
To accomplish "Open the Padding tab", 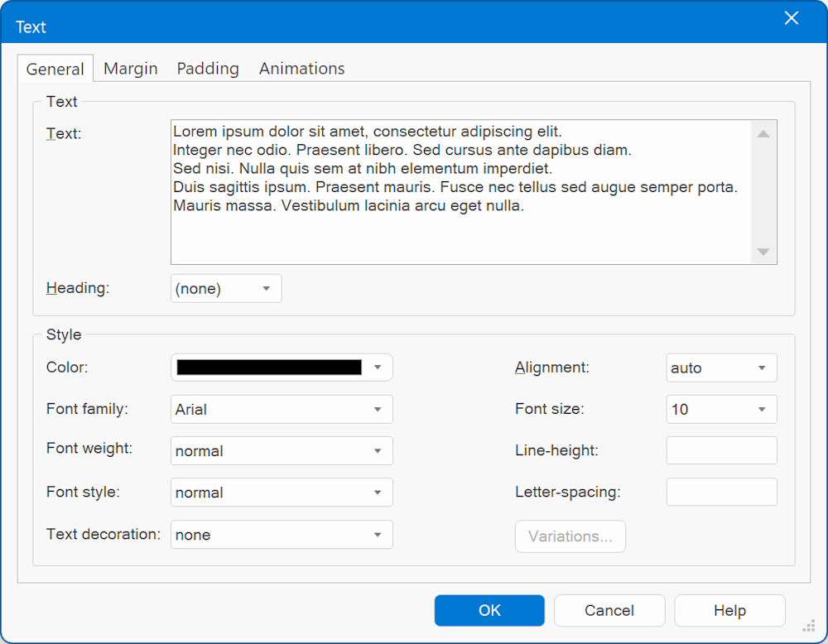I will (x=208, y=69).
